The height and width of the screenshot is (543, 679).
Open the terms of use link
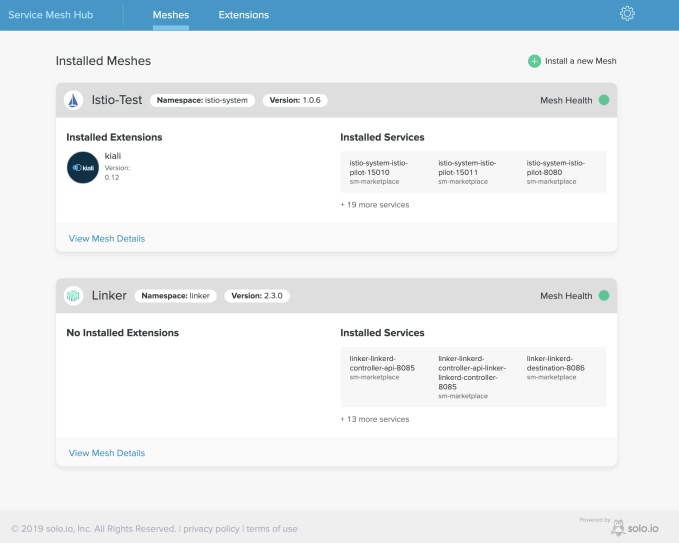coord(272,529)
